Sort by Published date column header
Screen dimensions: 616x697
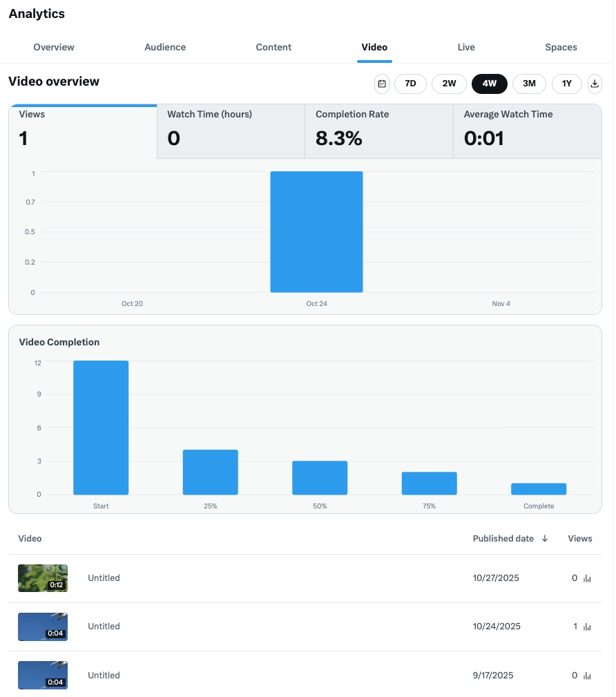pos(503,539)
